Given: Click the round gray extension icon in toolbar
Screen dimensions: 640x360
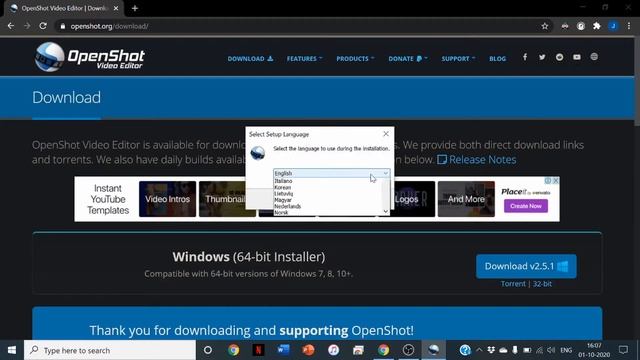Looking at the screenshot, I should click(x=581, y=26).
